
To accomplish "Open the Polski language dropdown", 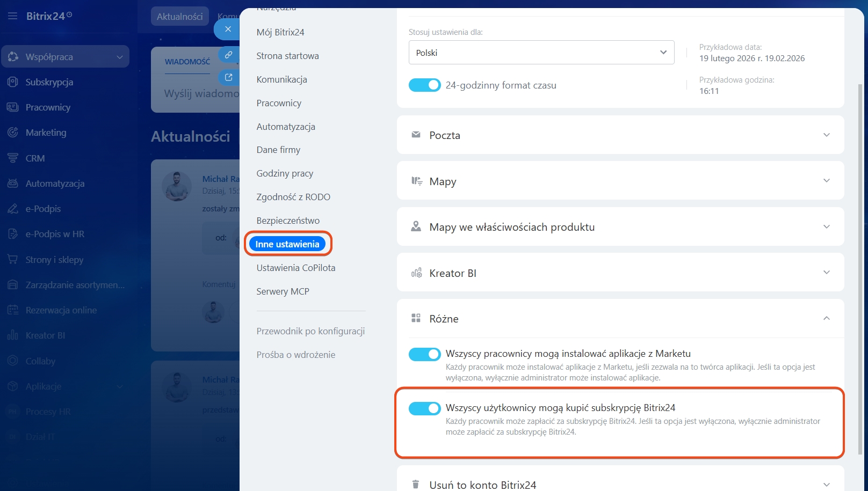I will pyautogui.click(x=541, y=53).
